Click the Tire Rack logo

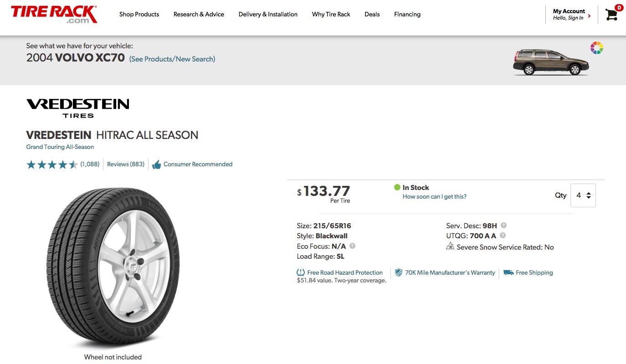(54, 14)
